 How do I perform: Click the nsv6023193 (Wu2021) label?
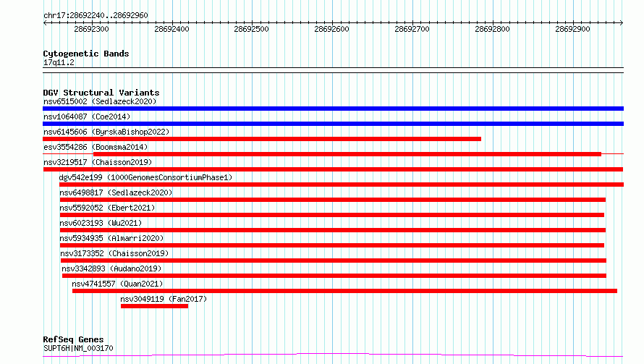[101, 223]
